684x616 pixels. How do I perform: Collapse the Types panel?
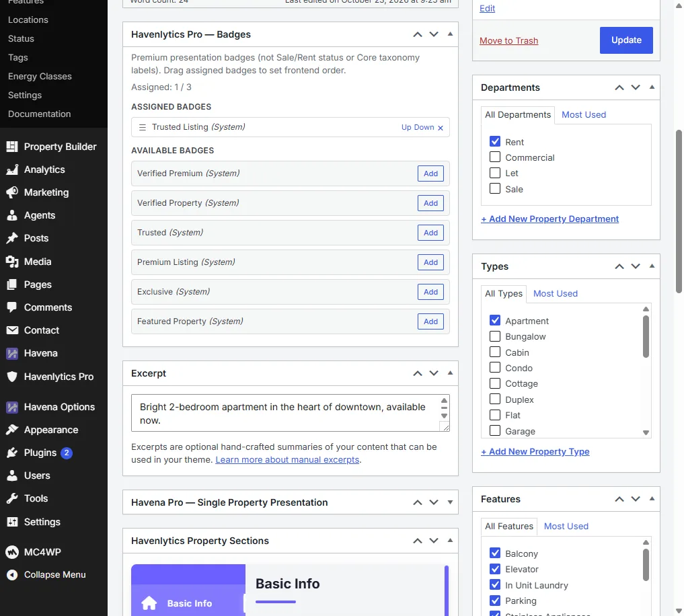click(x=652, y=266)
